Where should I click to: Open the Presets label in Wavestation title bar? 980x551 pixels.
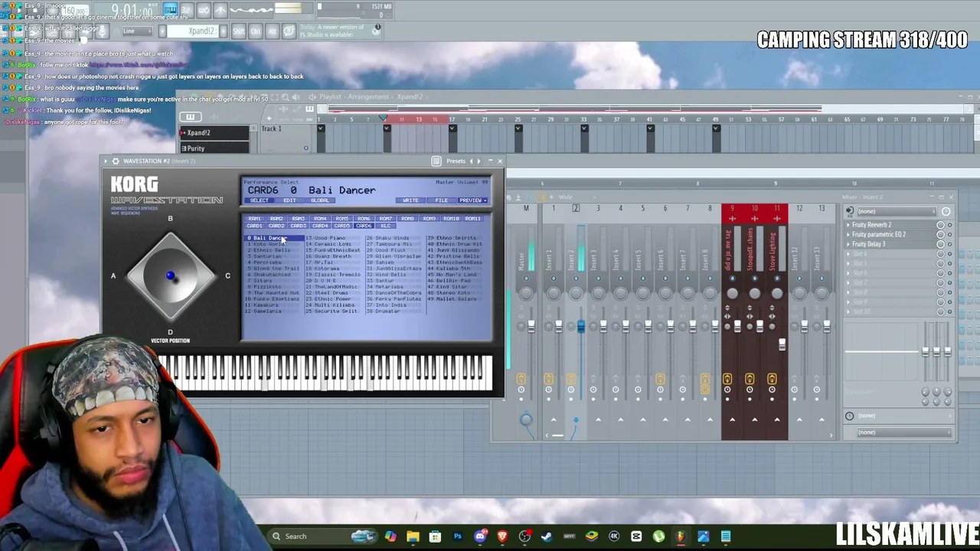pos(456,161)
